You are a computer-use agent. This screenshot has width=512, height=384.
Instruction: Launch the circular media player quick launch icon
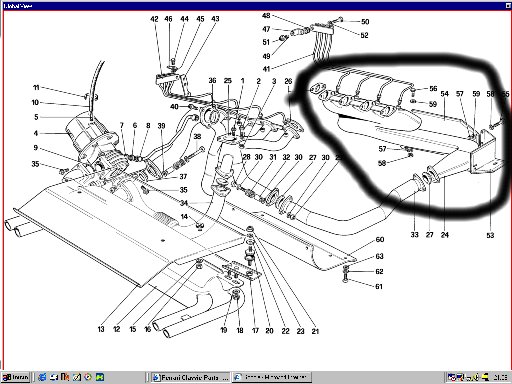(88, 377)
